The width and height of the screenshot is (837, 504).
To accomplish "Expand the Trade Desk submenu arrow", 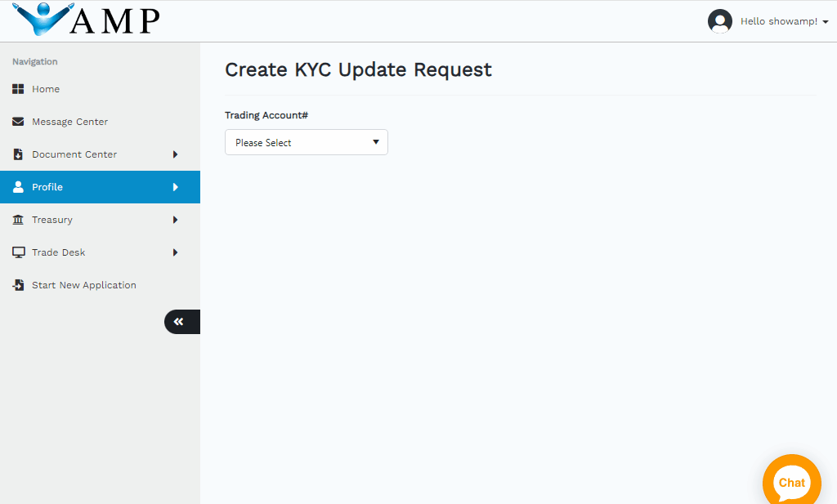I will 175,252.
